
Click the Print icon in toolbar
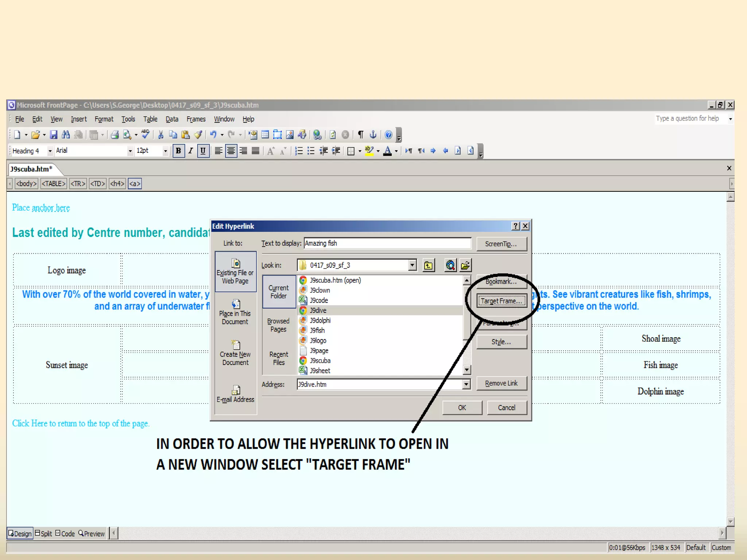pyautogui.click(x=115, y=135)
